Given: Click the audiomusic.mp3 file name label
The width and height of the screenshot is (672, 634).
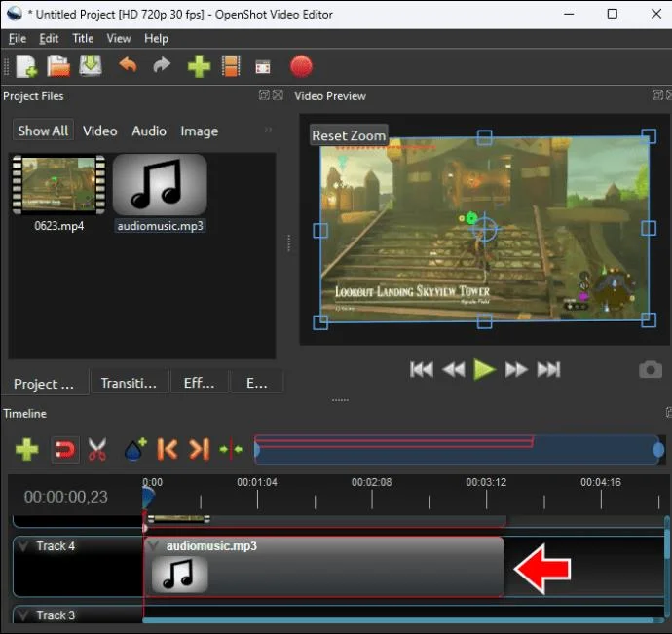Looking at the screenshot, I should pos(161,226).
